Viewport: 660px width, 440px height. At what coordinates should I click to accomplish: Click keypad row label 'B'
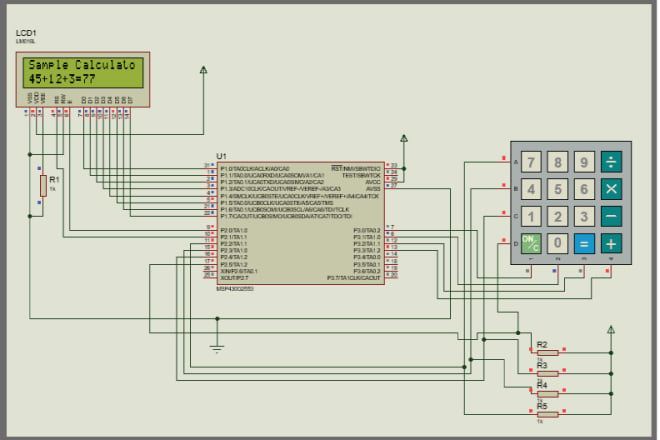tap(516, 189)
